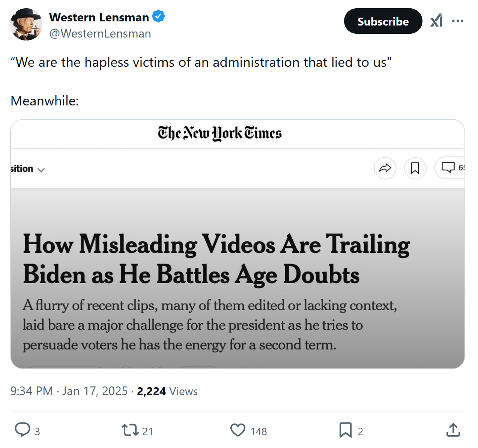Click The New York Times logo
478x448 pixels.
(x=219, y=134)
